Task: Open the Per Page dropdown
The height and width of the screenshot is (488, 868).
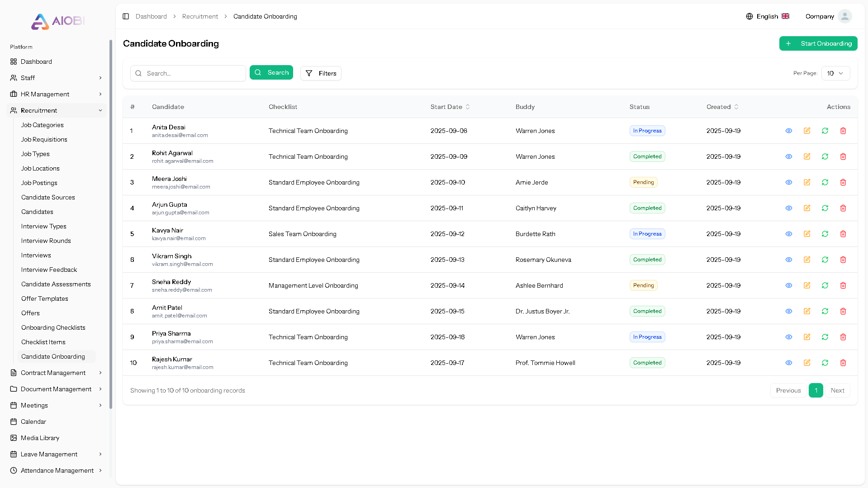Action: pos(835,73)
